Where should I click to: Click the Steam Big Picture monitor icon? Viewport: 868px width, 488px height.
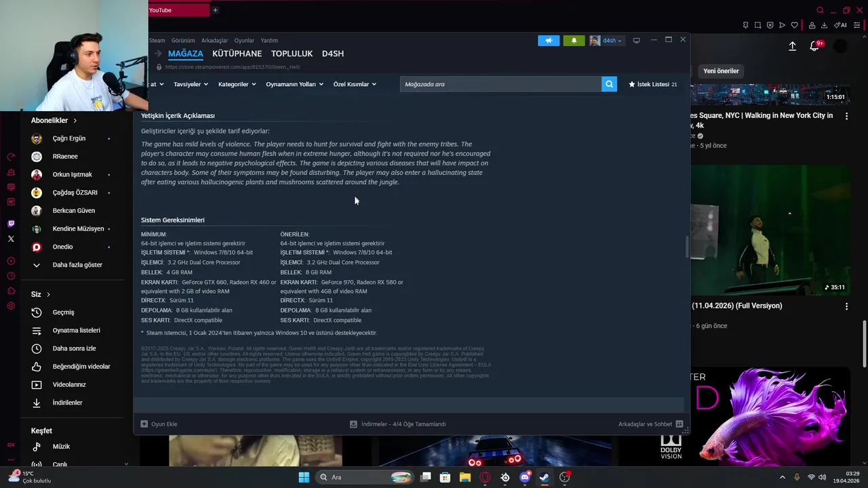(x=636, y=41)
